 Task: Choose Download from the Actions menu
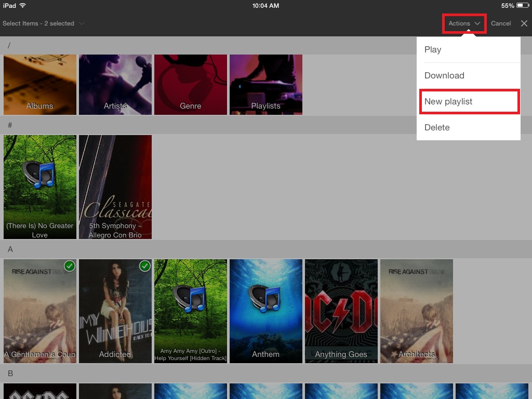point(469,75)
